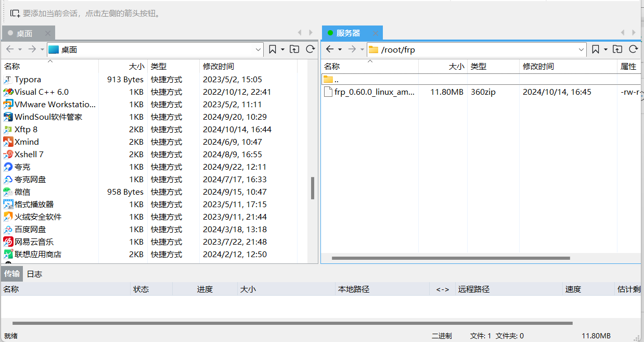Refresh the remote /root/frp directory

(x=634, y=49)
